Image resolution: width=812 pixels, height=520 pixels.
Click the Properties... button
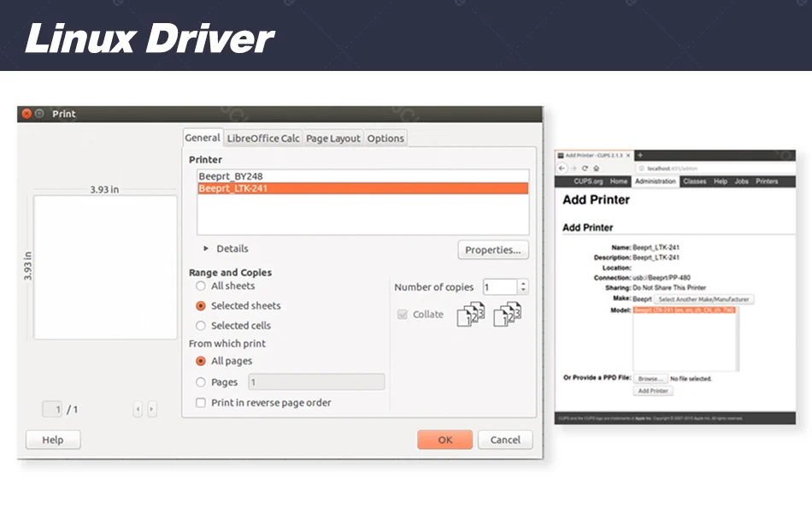(x=493, y=250)
